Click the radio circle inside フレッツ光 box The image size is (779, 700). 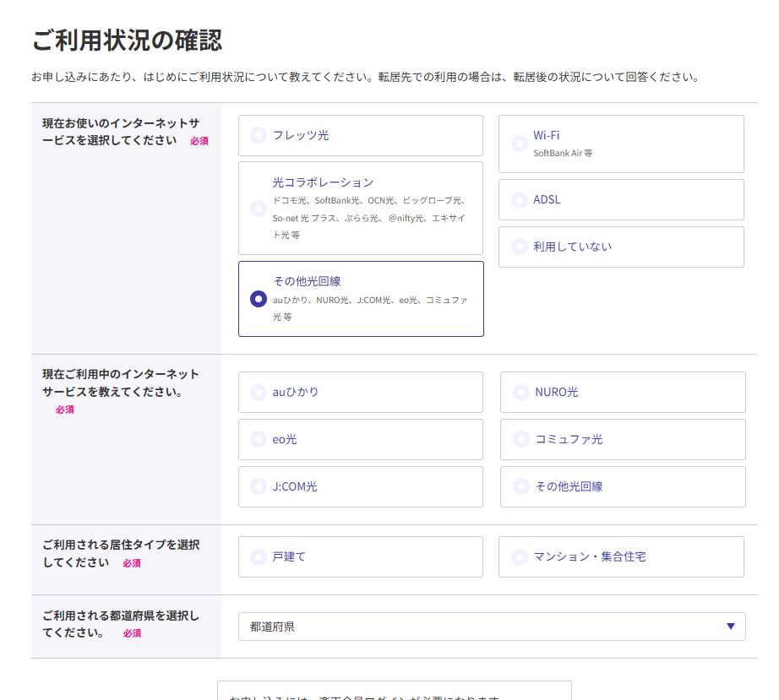pos(257,135)
